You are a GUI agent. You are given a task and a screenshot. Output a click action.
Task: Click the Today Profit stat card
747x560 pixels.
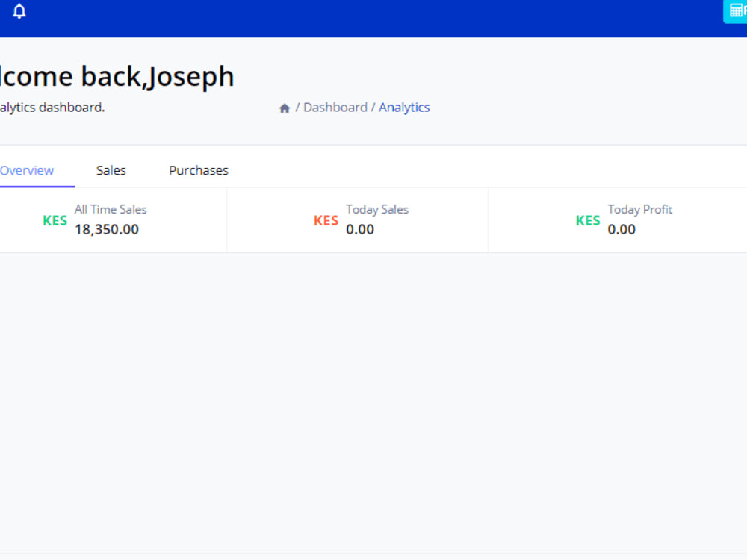click(618, 220)
